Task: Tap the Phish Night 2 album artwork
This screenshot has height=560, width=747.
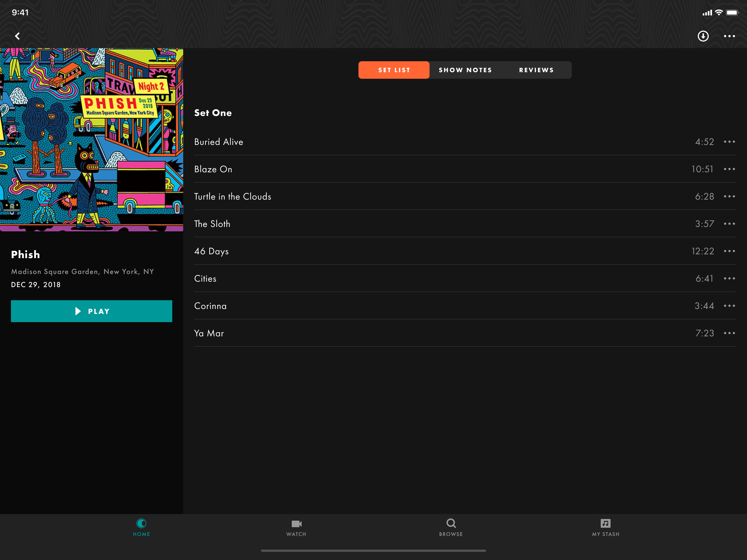Action: pos(92,139)
